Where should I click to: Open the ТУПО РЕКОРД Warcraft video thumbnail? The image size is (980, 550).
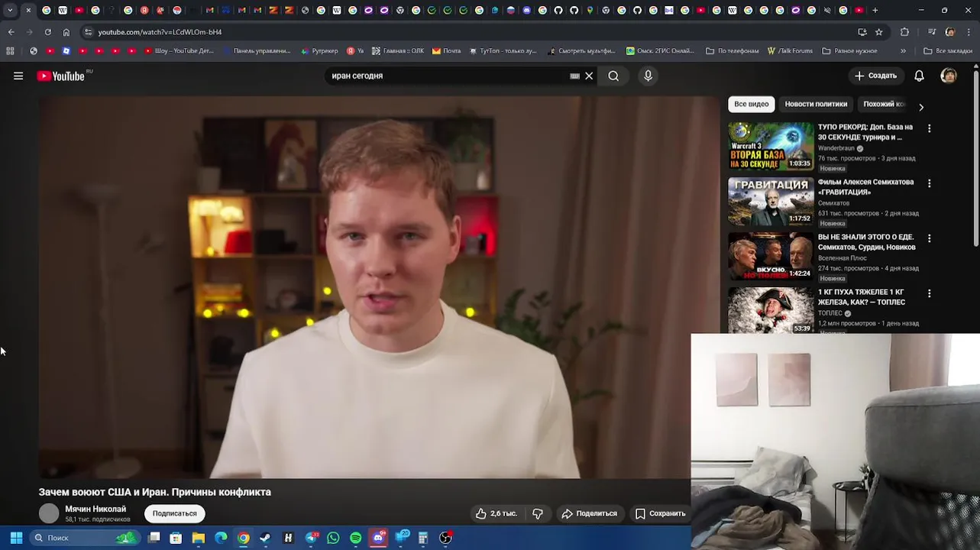(771, 147)
